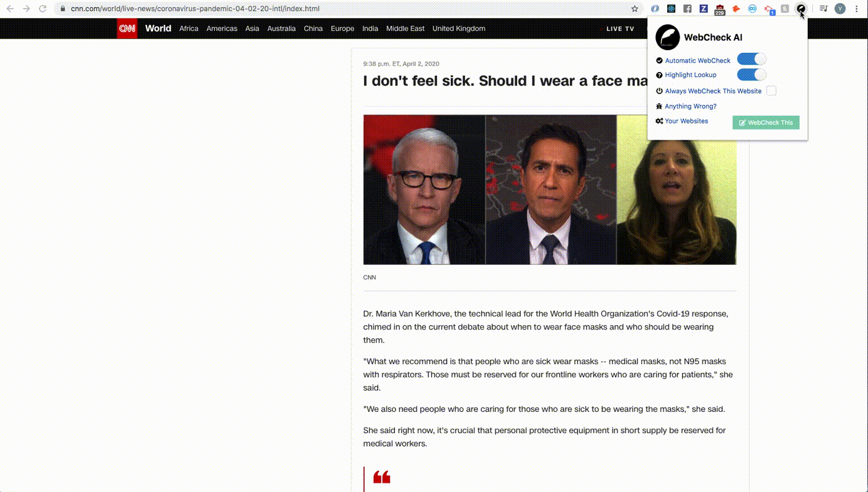The image size is (868, 492).
Task: Click the WebCheck AI extension icon
Action: tap(801, 9)
